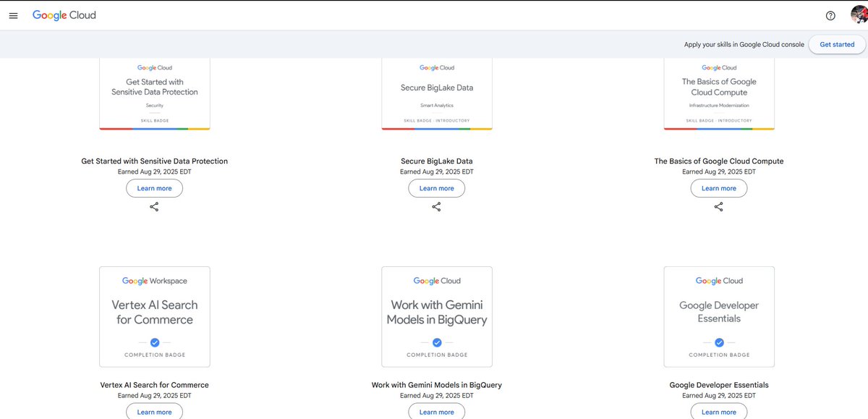This screenshot has height=419, width=868.
Task: Open the Get Started with Sensitive Data Protection badge image
Action: point(155,94)
